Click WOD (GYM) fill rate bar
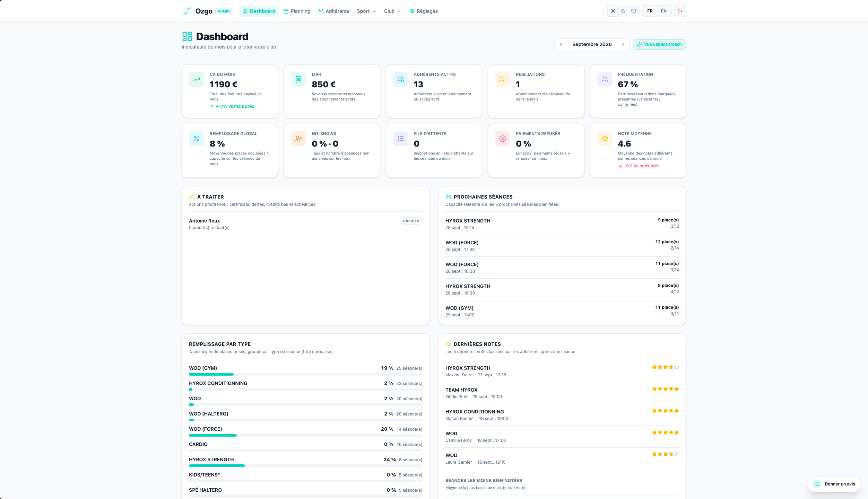This screenshot has height=499, width=868. coord(305,374)
